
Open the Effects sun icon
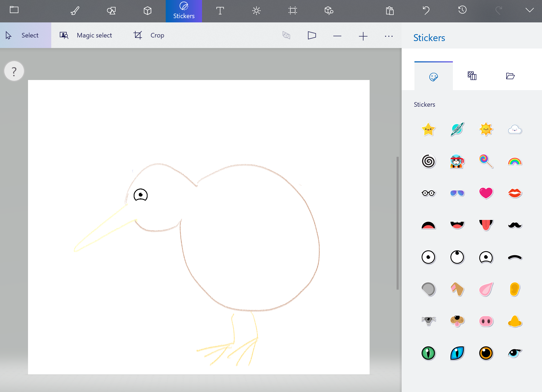[x=256, y=11]
